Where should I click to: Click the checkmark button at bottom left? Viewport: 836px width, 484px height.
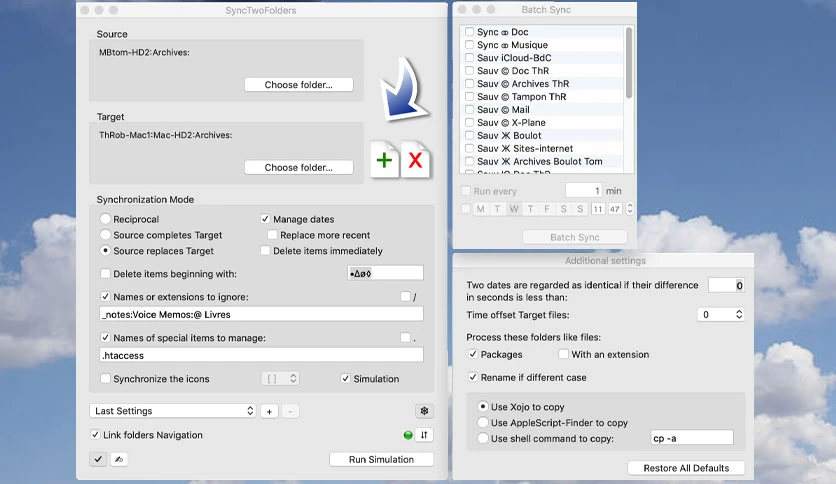pos(98,459)
